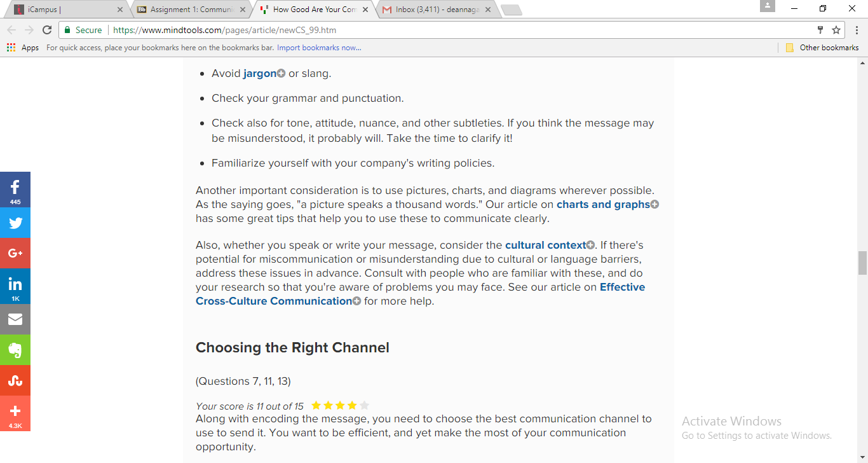Reload the current page
868x463 pixels.
click(46, 30)
